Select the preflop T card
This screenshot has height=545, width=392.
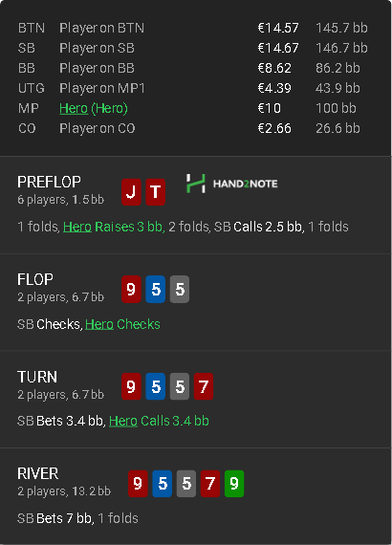tap(155, 192)
